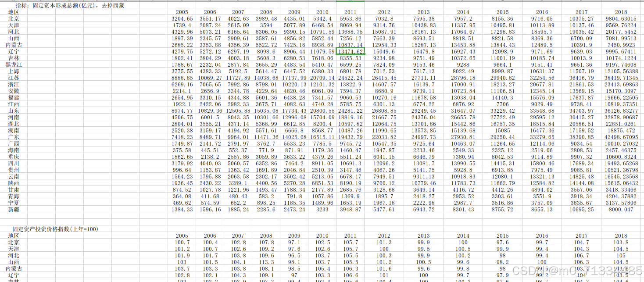Select 2018 year header in capital formation table
Image resolution: width=644 pixels, height=282 pixels.
point(621,12)
